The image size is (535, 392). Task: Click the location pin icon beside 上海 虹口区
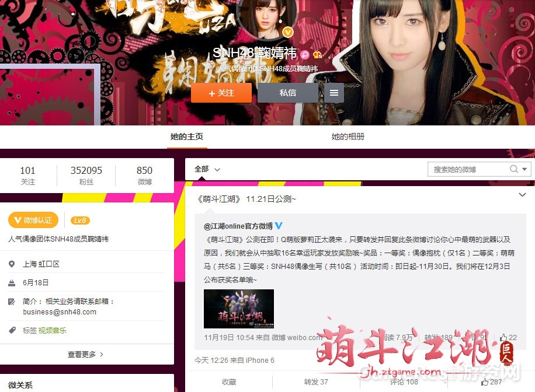point(12,264)
